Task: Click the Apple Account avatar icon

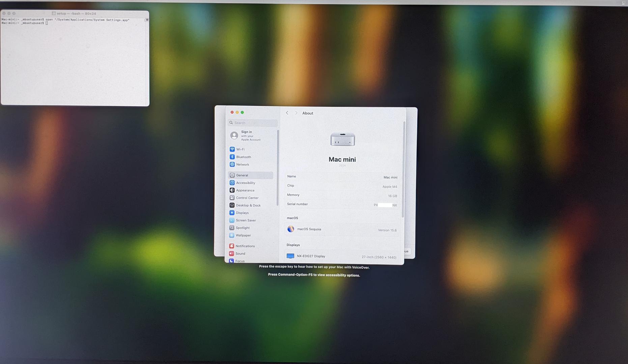Action: point(234,135)
